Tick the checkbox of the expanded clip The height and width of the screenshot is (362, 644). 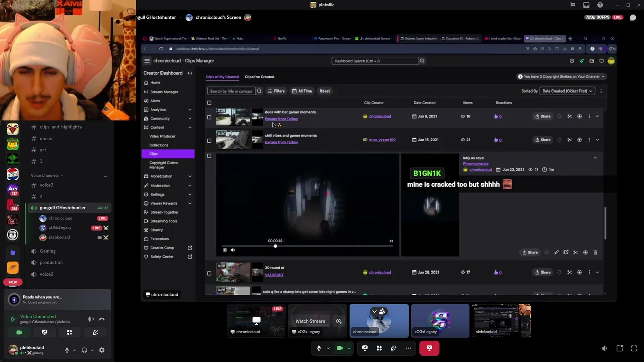pos(209,156)
